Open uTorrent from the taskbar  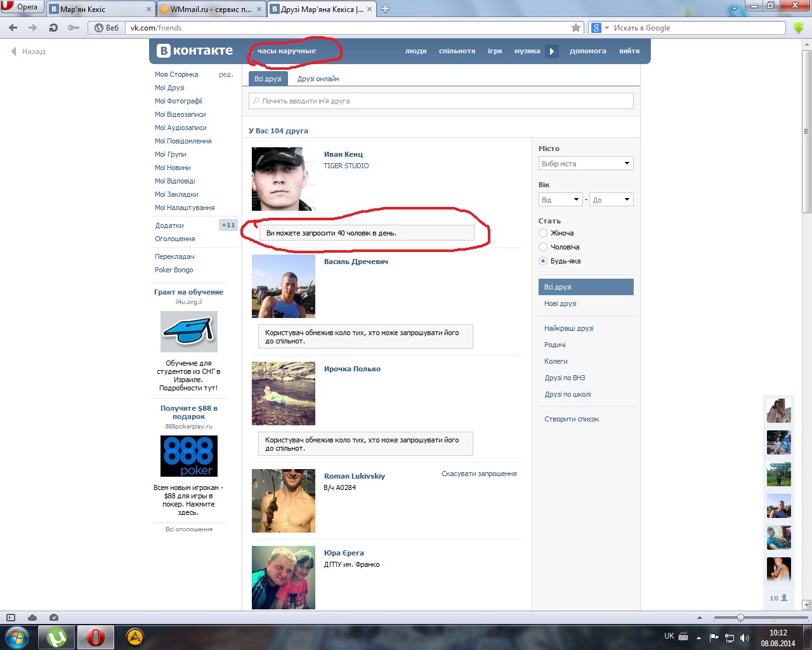(57, 637)
